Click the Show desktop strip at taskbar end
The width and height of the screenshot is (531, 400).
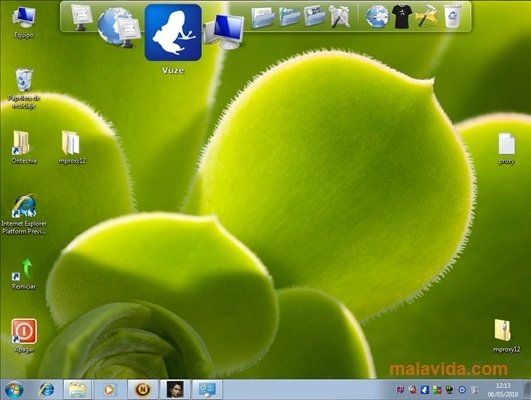coord(528,390)
